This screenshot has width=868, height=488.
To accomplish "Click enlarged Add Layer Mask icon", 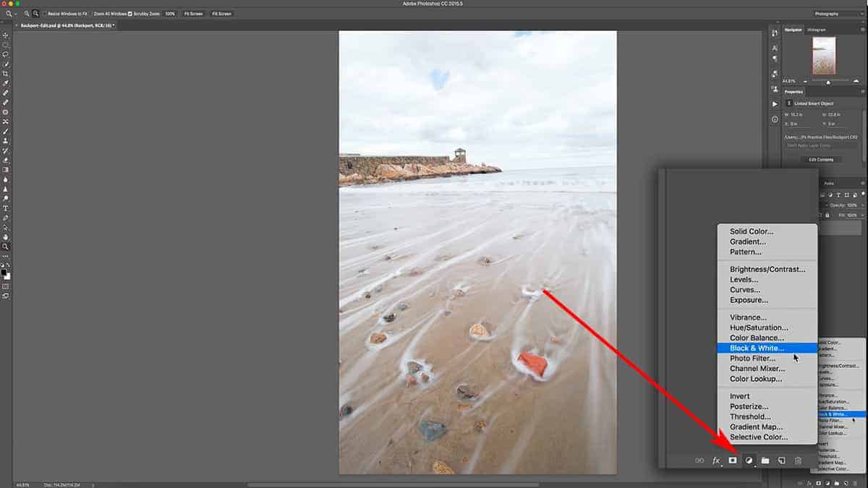I will coord(732,460).
